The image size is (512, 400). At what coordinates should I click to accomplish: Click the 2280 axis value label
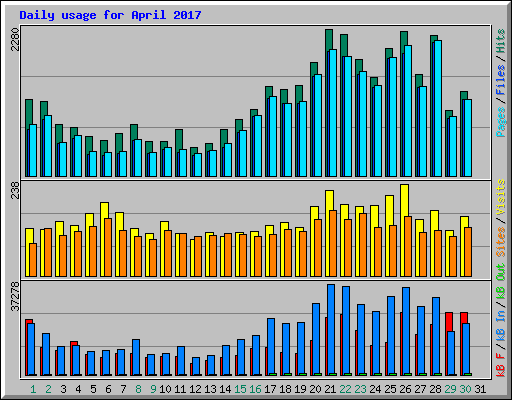click(x=15, y=39)
